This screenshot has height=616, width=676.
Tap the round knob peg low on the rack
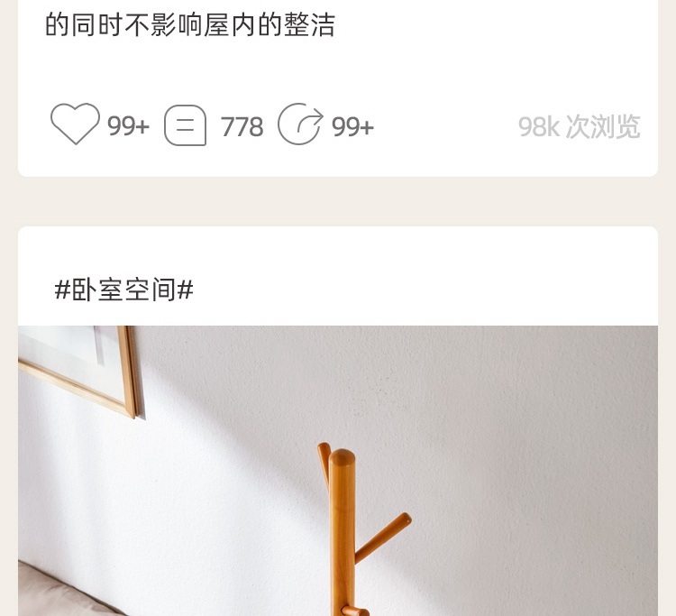(355, 611)
